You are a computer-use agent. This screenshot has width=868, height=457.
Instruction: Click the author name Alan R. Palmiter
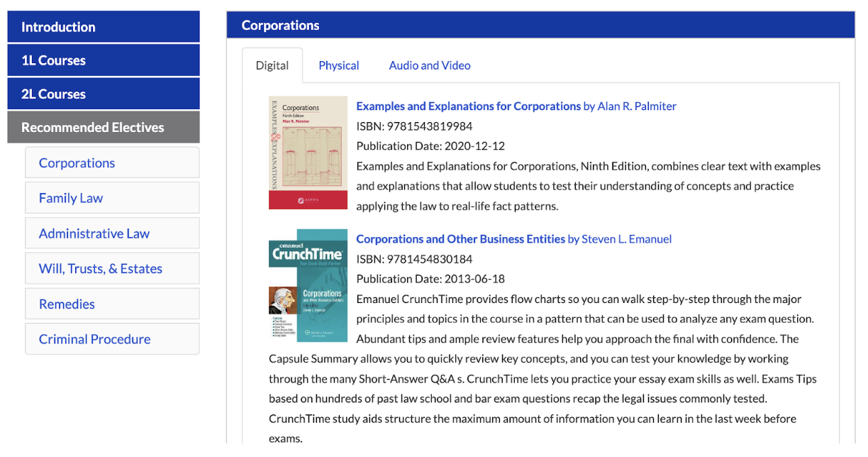pos(637,106)
